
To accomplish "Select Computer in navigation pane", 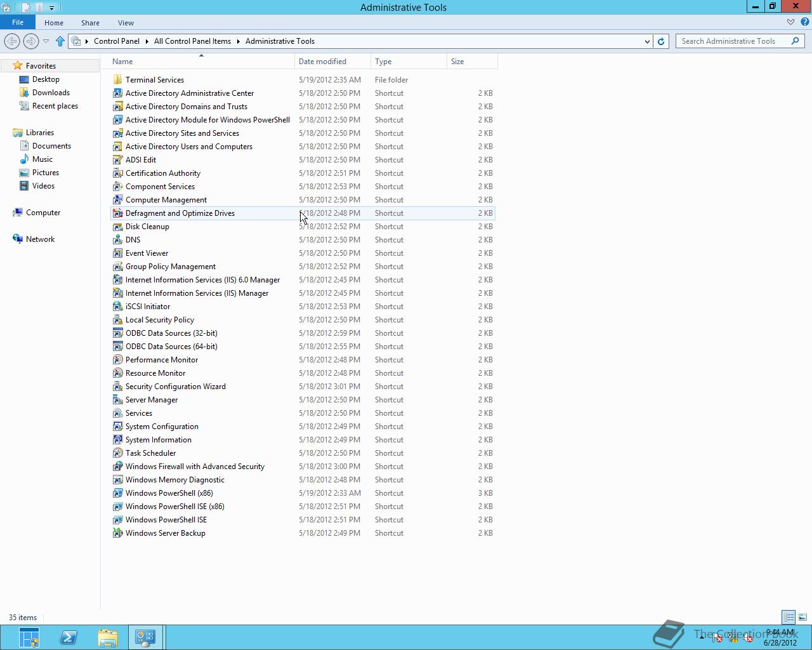I will click(x=43, y=213).
